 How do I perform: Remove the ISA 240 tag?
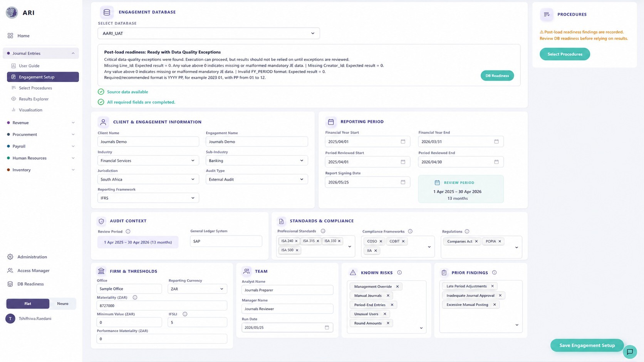pos(296,241)
